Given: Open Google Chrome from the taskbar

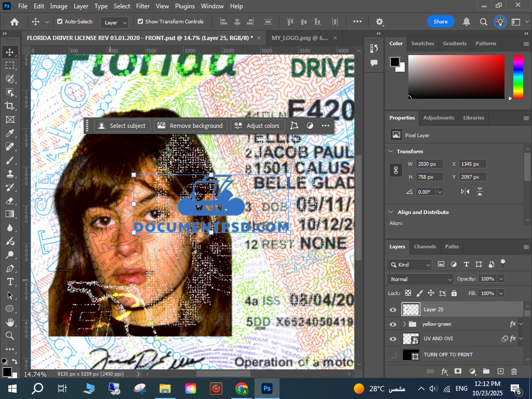Looking at the screenshot, I should coord(241,388).
